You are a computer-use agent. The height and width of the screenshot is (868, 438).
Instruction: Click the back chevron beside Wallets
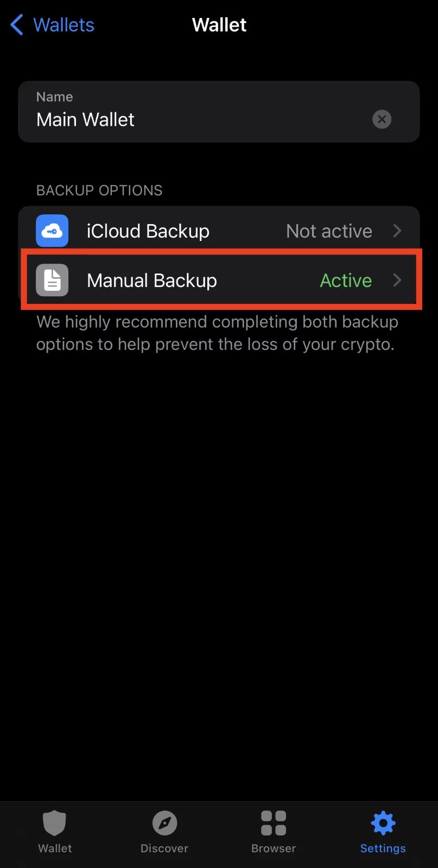click(16, 24)
